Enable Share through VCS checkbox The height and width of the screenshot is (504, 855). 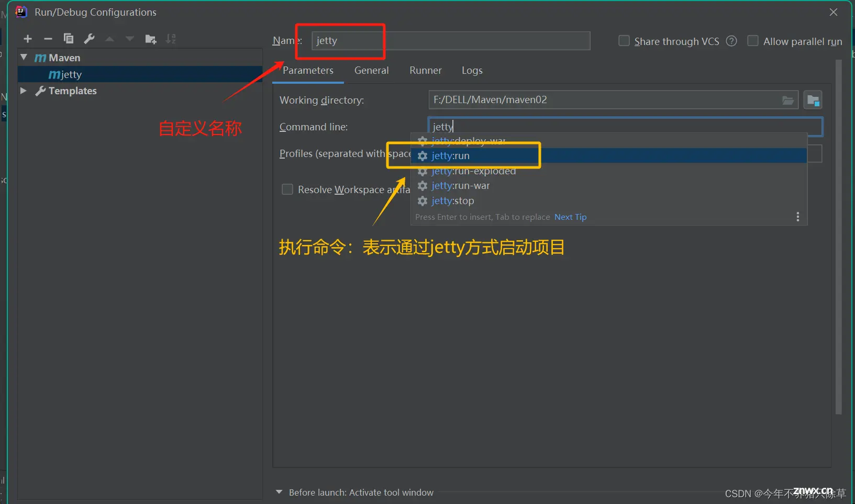coord(624,41)
